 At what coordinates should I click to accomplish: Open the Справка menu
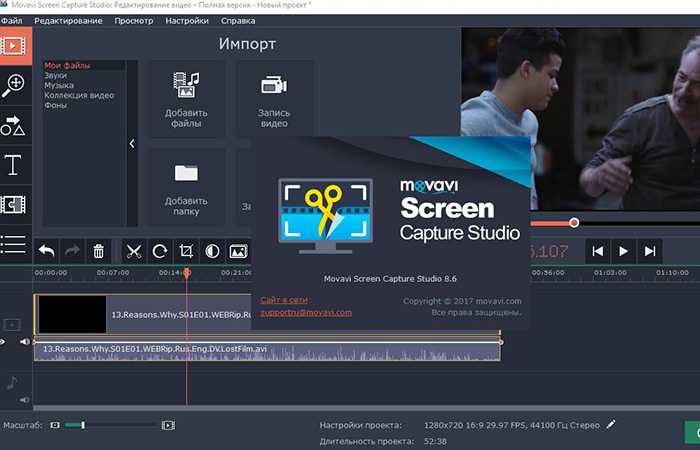[238, 21]
